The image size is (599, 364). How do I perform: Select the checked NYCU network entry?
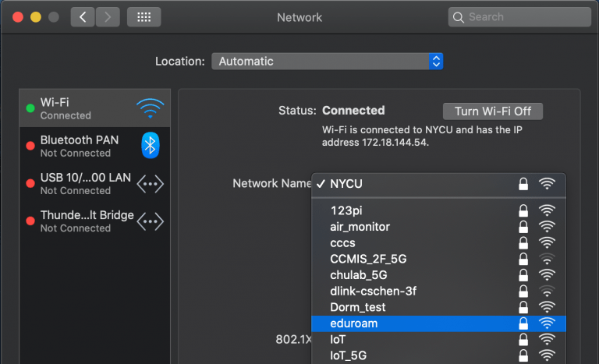pos(346,184)
